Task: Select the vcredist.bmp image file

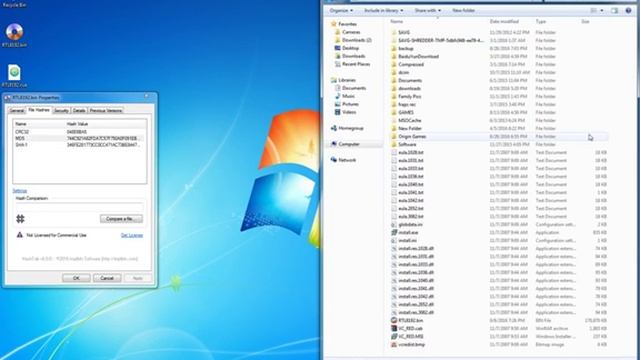Action: tap(411, 344)
